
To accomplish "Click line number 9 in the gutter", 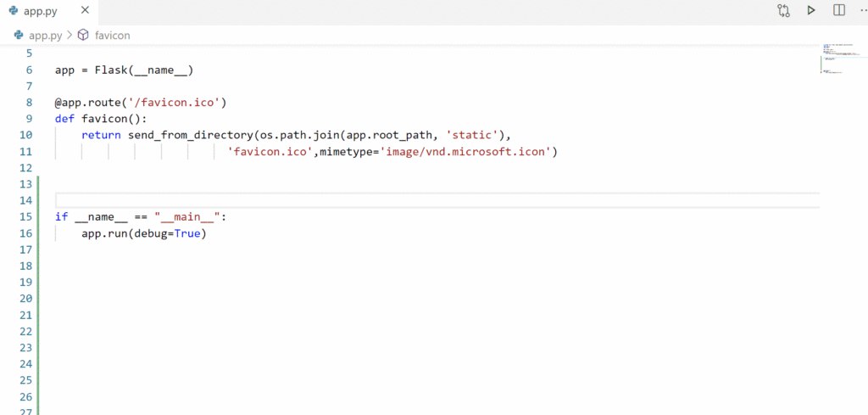I will click(x=29, y=119).
